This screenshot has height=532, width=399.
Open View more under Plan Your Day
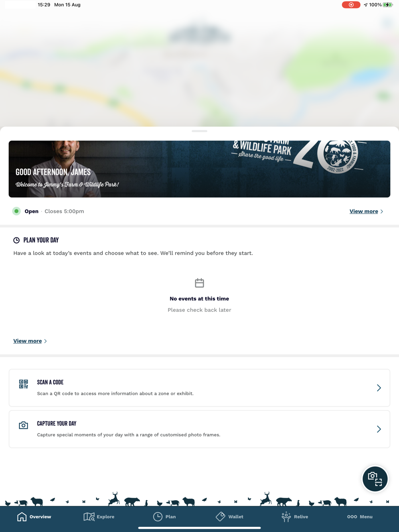(28, 341)
